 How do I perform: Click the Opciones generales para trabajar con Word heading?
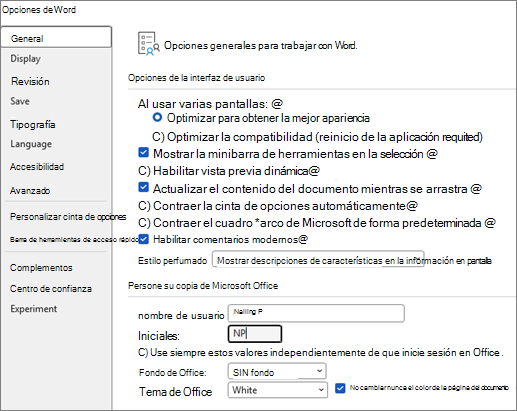(x=260, y=45)
